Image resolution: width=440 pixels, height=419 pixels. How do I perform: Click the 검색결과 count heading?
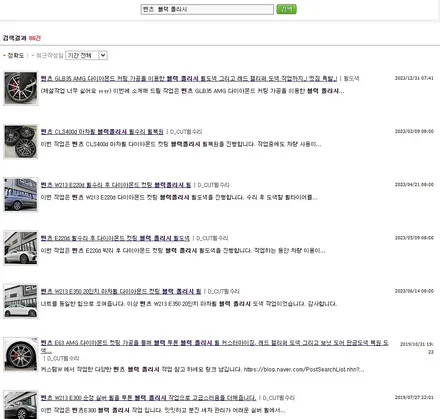pyautogui.click(x=22, y=38)
